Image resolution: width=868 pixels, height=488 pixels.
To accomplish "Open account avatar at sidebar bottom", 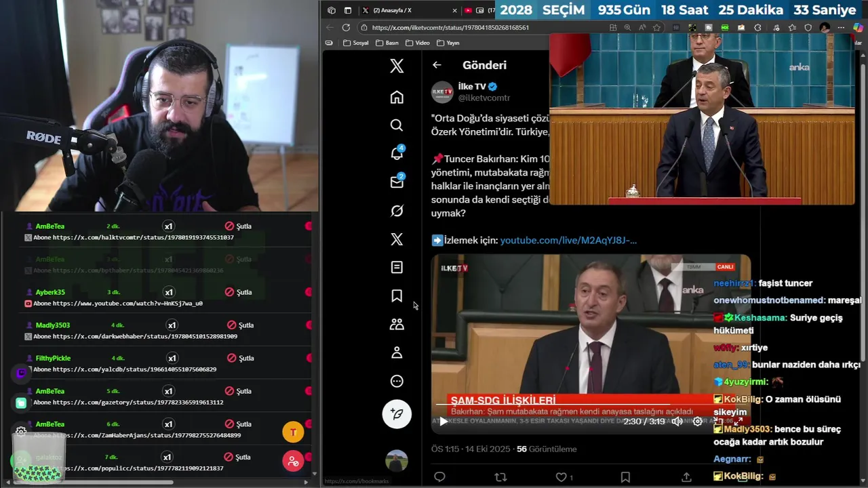I will tap(397, 461).
